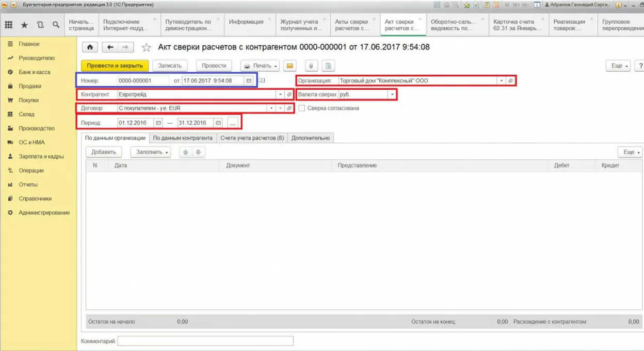Open the Еще menu beside the help button
Screen dimensions: 644x351
point(618,66)
